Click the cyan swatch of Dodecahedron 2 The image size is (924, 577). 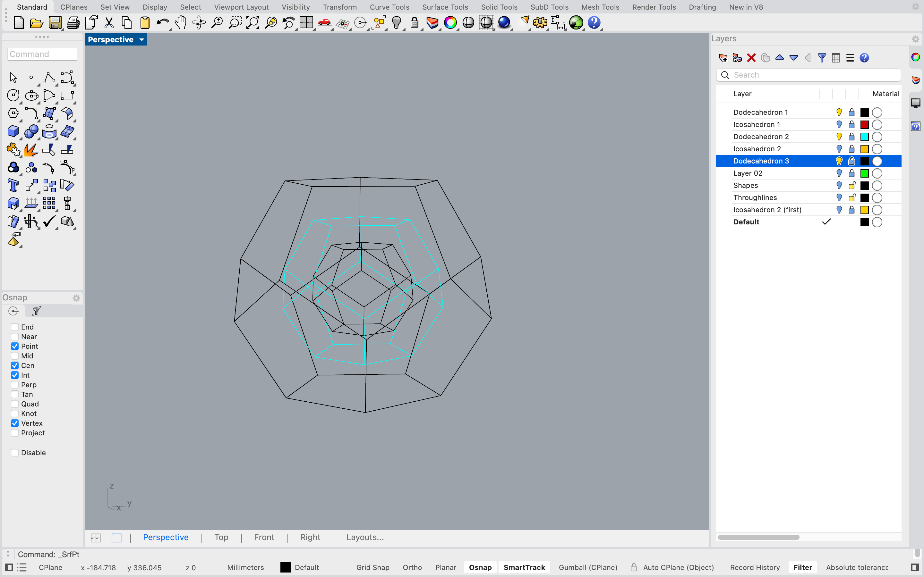pyautogui.click(x=864, y=137)
